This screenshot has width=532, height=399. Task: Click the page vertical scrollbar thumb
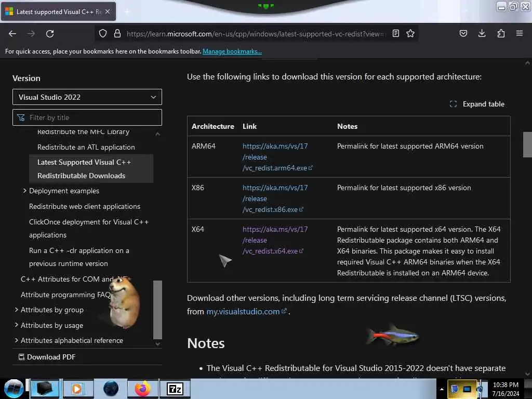click(x=527, y=144)
